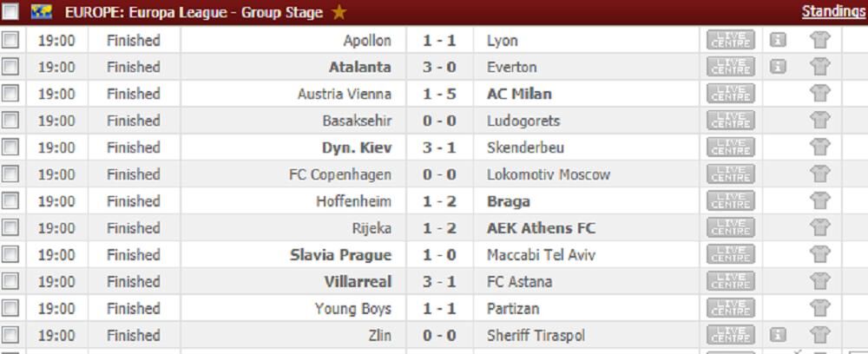Show info icon for Atalanta vs Everton
Screen dimensions: 868x354
tap(779, 68)
